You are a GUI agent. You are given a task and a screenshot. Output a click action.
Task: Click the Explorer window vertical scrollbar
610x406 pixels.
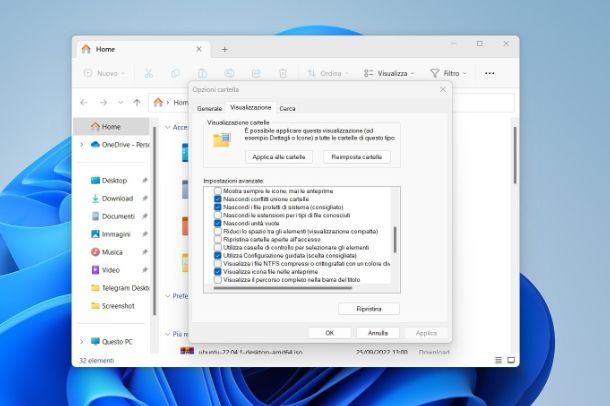click(515, 156)
